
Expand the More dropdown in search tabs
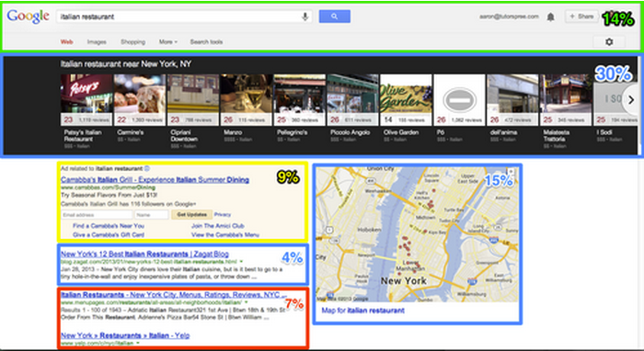click(168, 42)
